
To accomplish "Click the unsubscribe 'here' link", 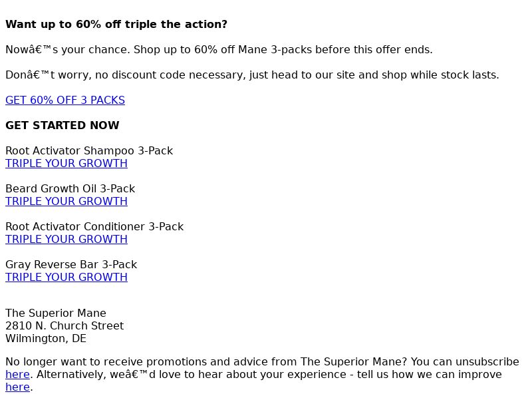I will point(18,375).
